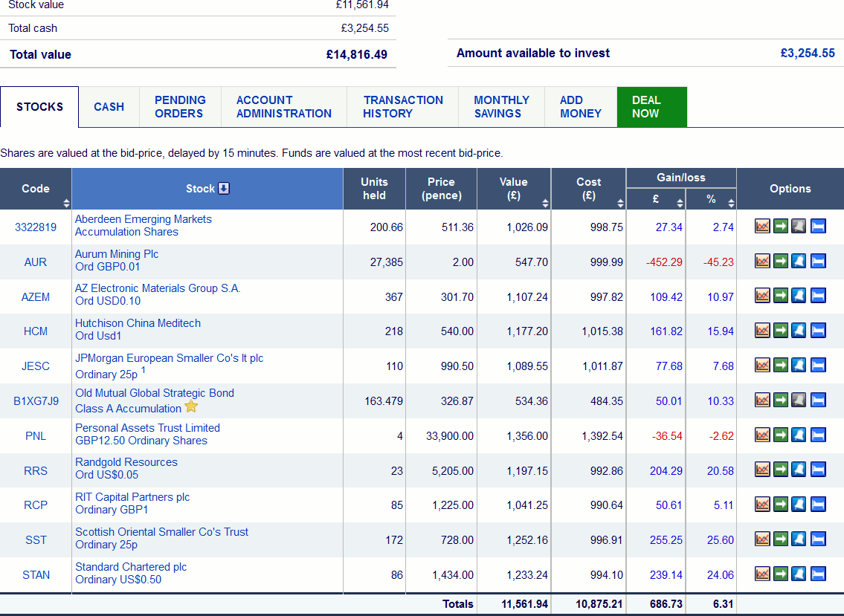Viewport: 844px width, 616px height.
Task: Sort holdings using the Cost (£) column arrows
Action: [x=621, y=203]
